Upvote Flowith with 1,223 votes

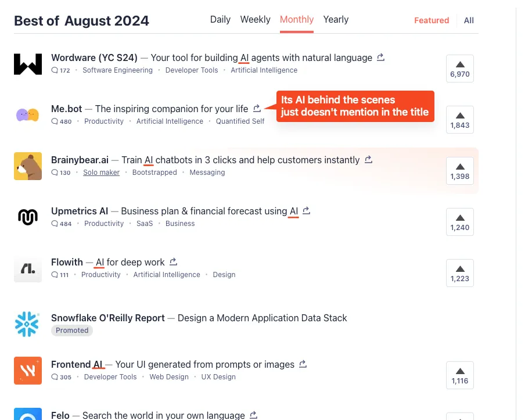(x=460, y=273)
